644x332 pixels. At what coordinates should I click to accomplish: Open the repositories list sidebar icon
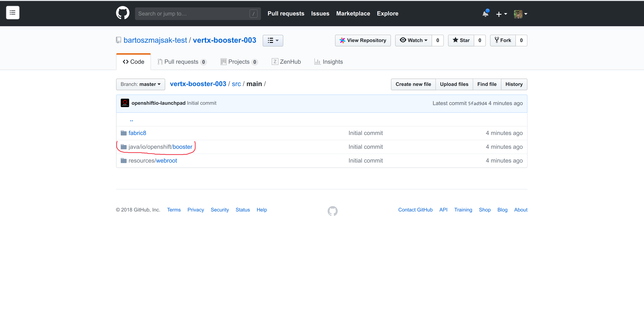[x=12, y=12]
